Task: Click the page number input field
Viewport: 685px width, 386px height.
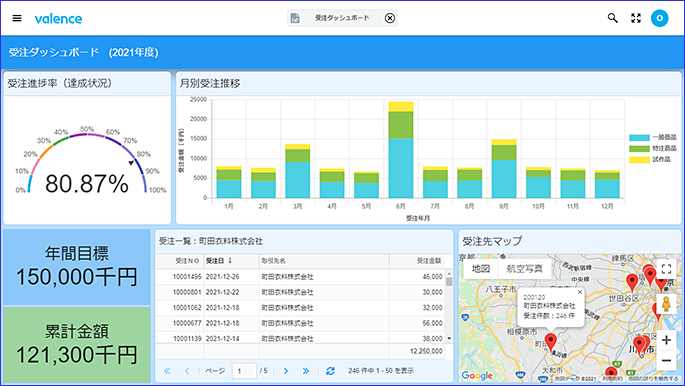Action: (244, 371)
